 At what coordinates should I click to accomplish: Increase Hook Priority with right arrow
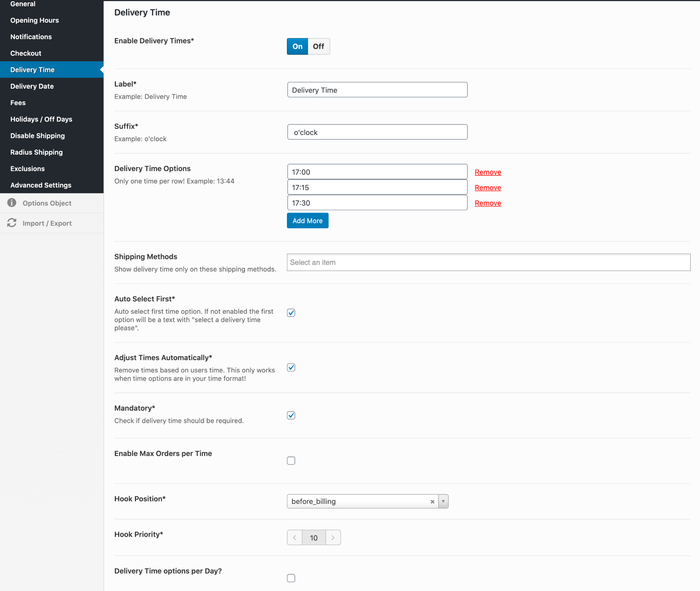click(x=333, y=537)
